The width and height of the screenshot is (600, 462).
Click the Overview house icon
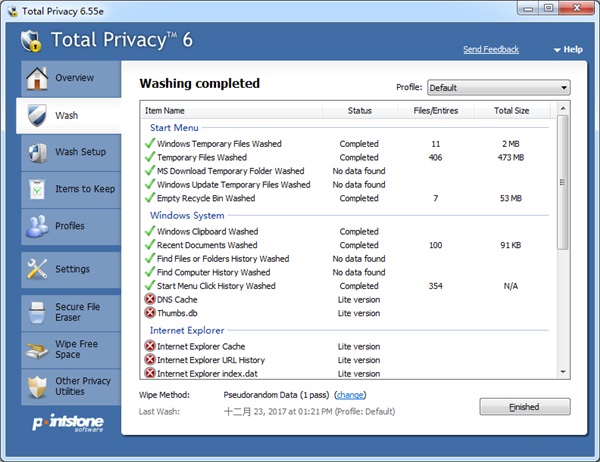37,78
